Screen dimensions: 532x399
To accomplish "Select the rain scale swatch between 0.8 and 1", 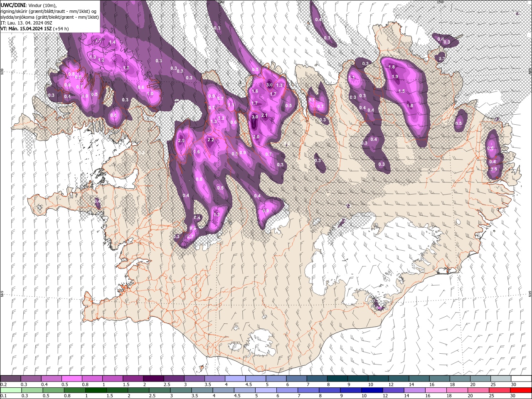I will click(74, 390).
